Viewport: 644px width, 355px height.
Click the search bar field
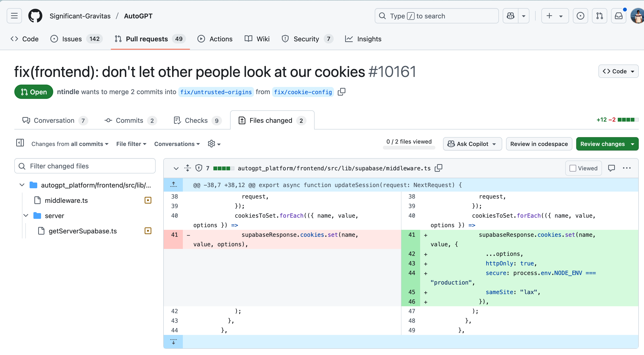coord(437,16)
